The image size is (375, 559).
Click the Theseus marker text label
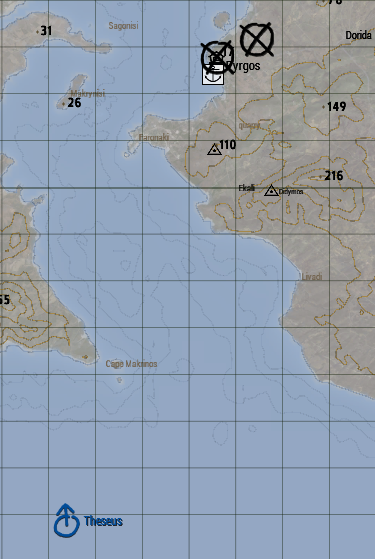click(x=103, y=521)
